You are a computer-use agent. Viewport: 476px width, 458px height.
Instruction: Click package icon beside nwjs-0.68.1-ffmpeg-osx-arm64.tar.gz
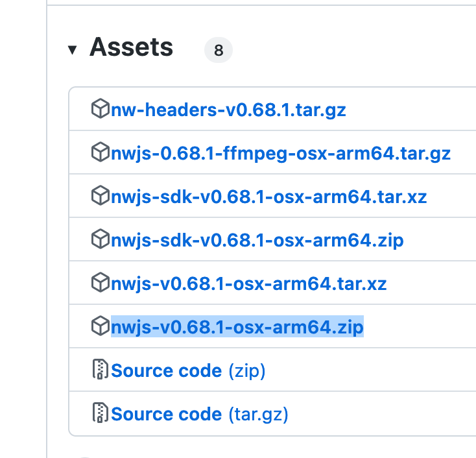(101, 152)
